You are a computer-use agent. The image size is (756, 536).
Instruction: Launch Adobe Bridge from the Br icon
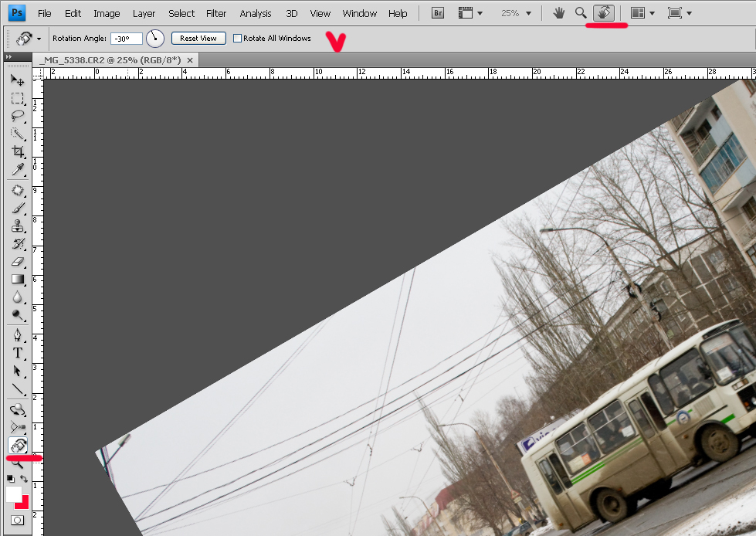438,13
